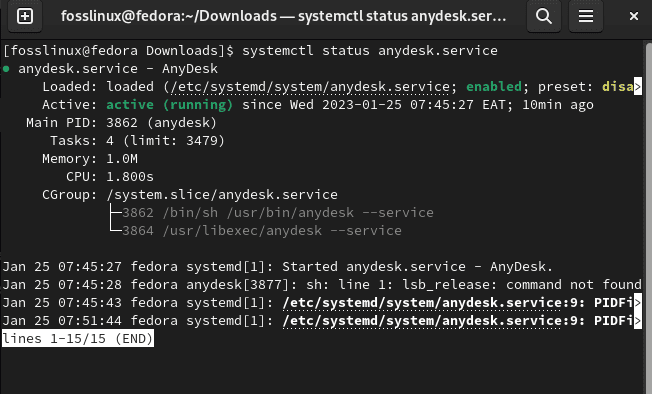Click the truncation arrow on Loaded line
The image size is (652, 394).
click(637, 86)
